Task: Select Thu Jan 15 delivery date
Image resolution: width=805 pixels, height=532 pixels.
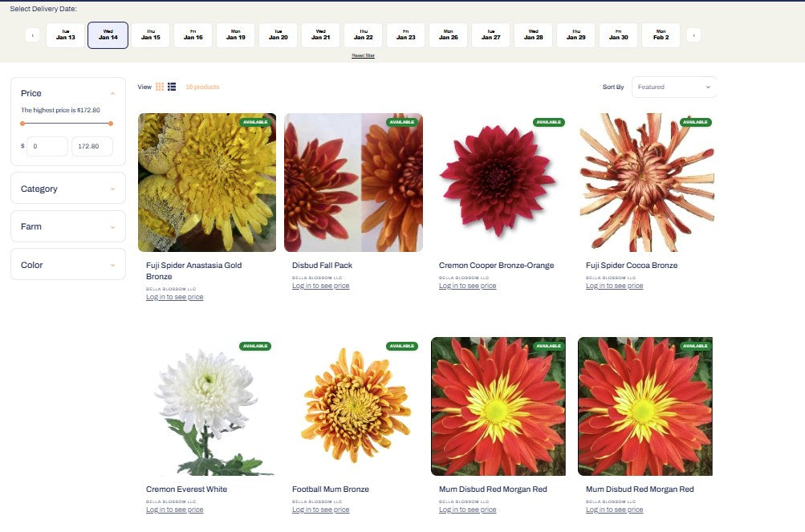Action: [x=150, y=35]
